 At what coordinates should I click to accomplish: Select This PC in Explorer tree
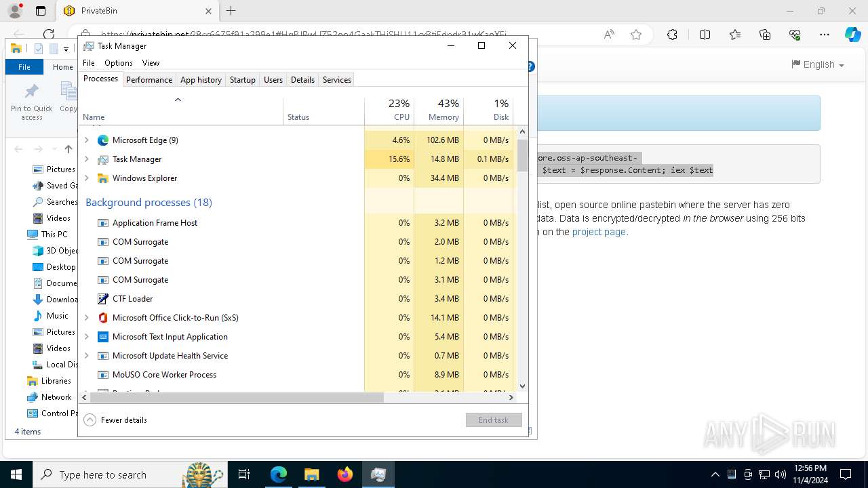(x=54, y=235)
